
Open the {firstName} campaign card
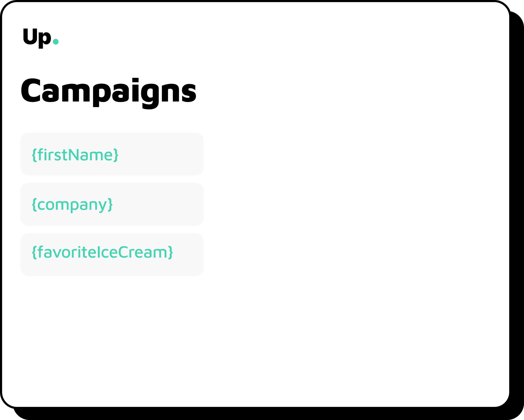tap(112, 154)
